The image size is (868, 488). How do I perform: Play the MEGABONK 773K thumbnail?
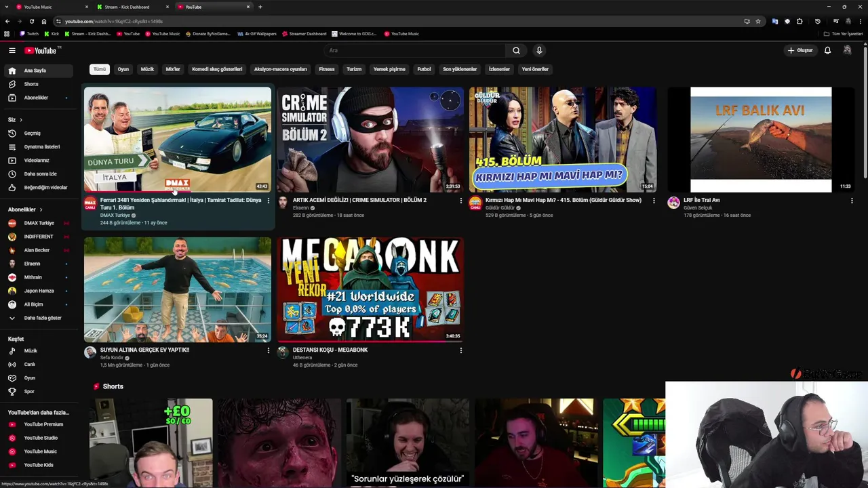click(370, 289)
